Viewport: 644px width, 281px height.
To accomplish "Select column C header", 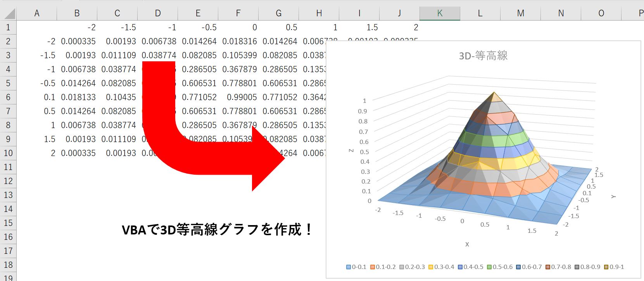I will pyautogui.click(x=117, y=14).
